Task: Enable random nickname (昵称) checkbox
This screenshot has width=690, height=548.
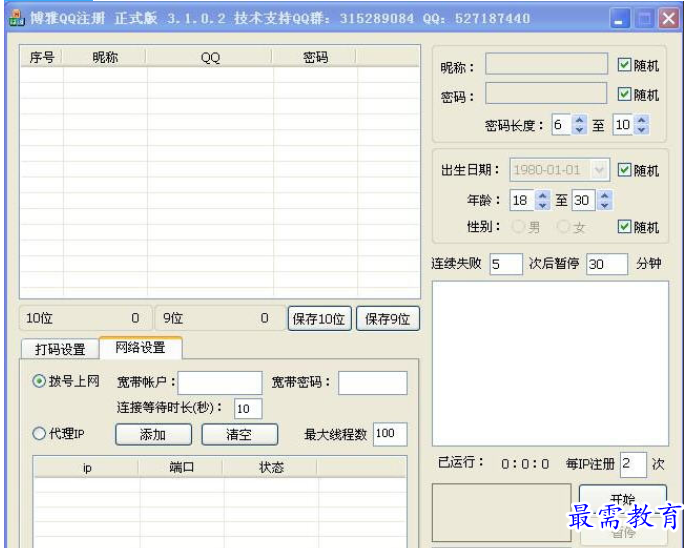Action: coord(624,65)
